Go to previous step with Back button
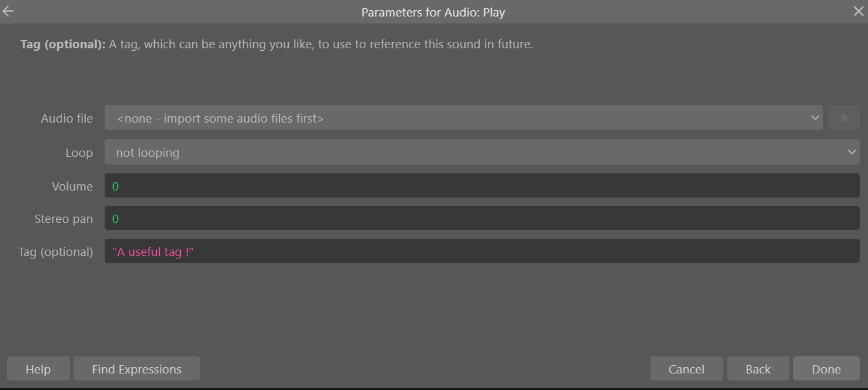868x390 pixels. [x=758, y=369]
